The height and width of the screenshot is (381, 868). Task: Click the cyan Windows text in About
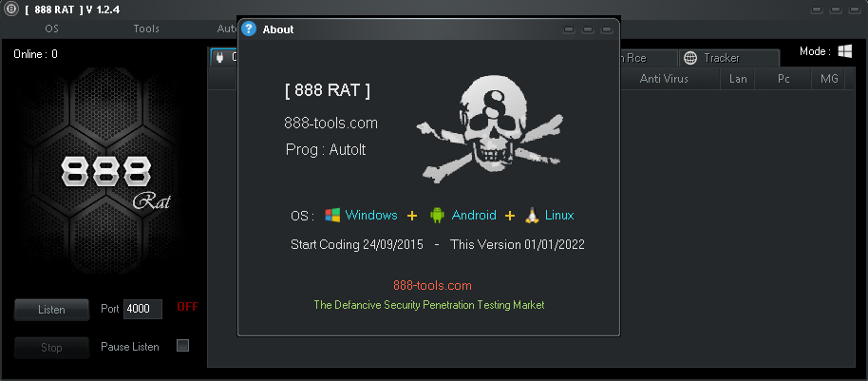point(371,215)
